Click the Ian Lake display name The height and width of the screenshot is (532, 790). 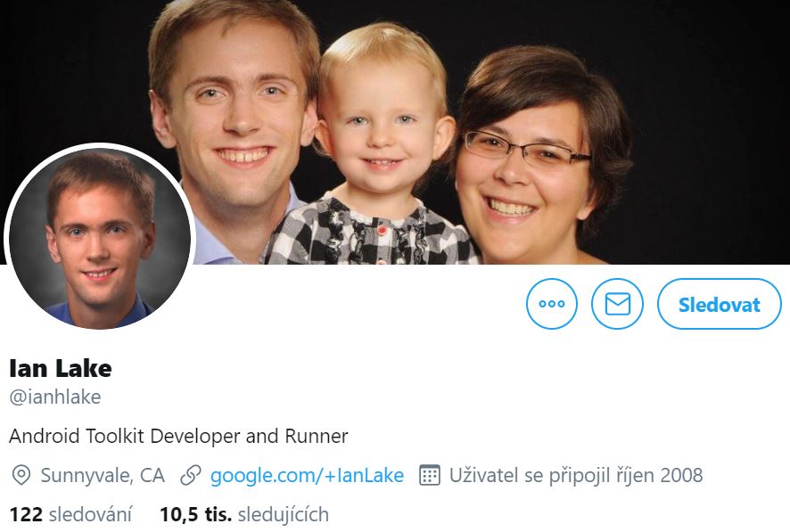pos(61,368)
